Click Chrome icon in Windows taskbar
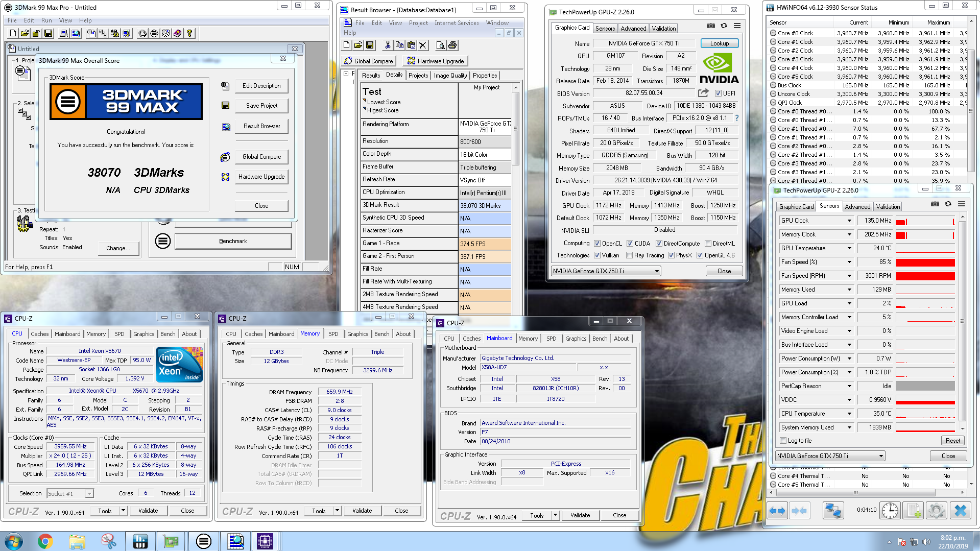This screenshot has width=980, height=551. [45, 541]
